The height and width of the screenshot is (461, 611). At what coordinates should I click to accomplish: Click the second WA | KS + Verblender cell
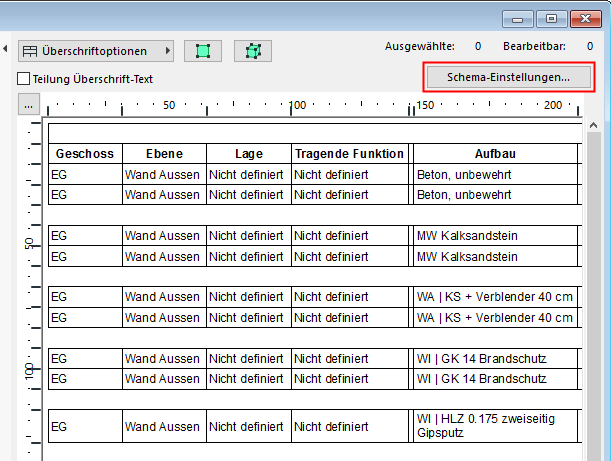pyautogui.click(x=495, y=317)
